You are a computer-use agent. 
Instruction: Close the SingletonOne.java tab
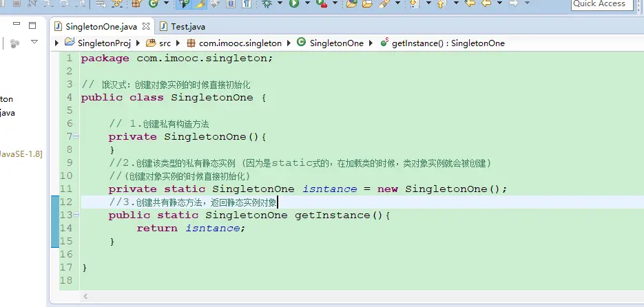point(146,26)
